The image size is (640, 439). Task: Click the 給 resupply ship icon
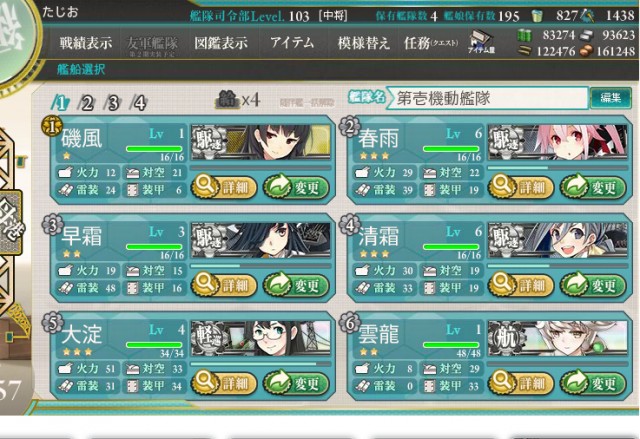[x=227, y=100]
